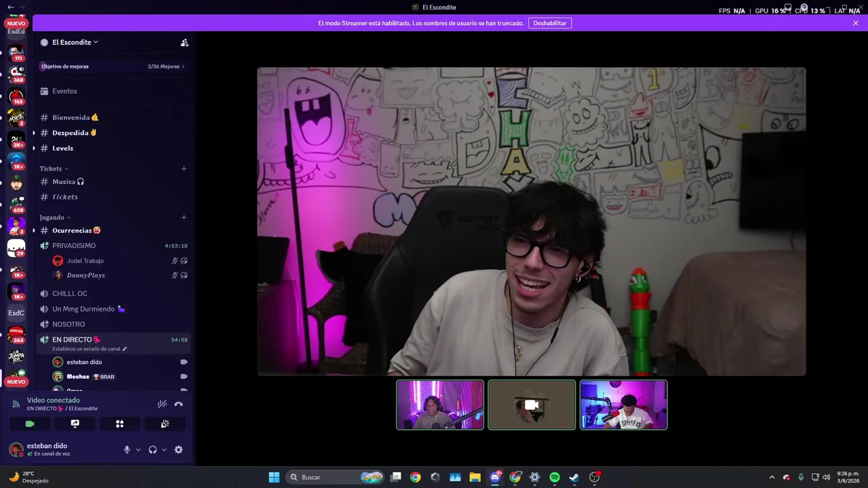Open Steam from the taskbar

[574, 477]
